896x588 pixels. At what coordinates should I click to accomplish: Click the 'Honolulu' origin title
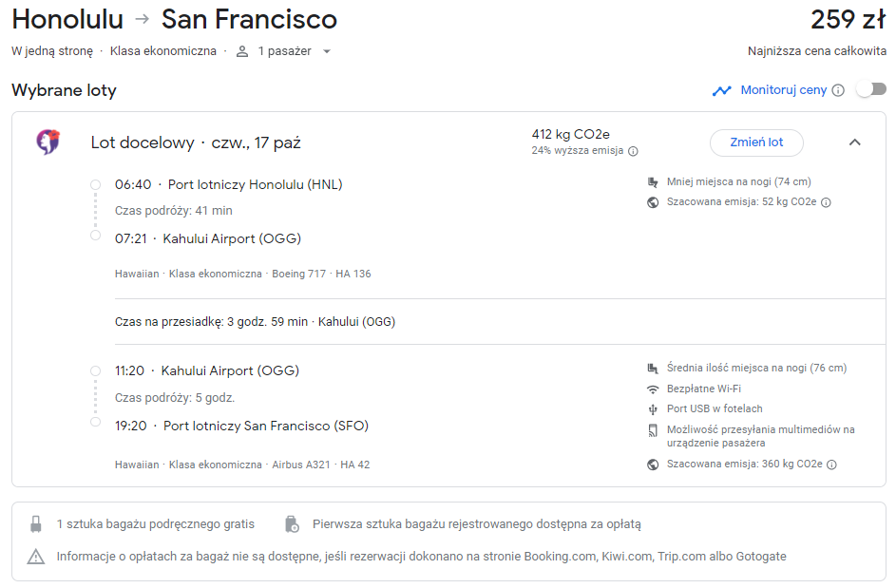pyautogui.click(x=67, y=19)
